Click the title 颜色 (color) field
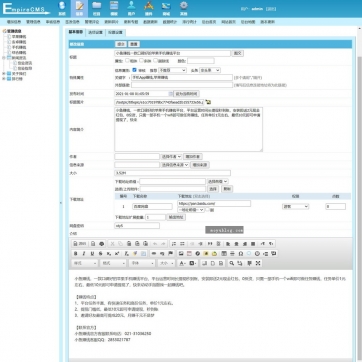 pyautogui.click(x=201, y=61)
